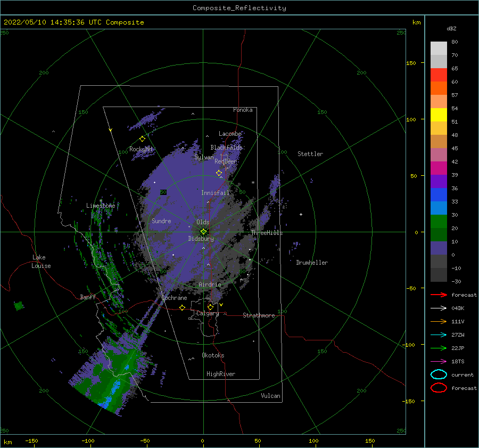
Task: Click the RockyMH label
Action: click(x=141, y=149)
